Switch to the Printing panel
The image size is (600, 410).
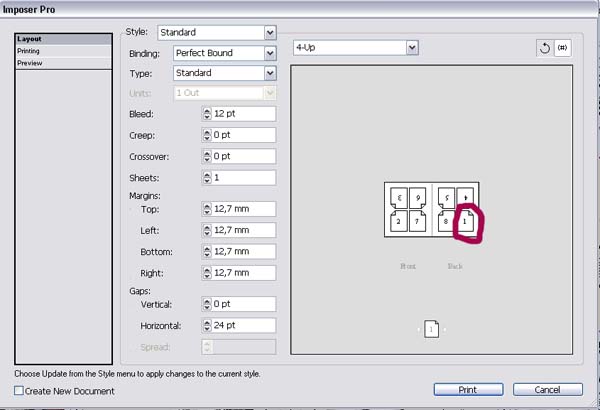(x=64, y=51)
